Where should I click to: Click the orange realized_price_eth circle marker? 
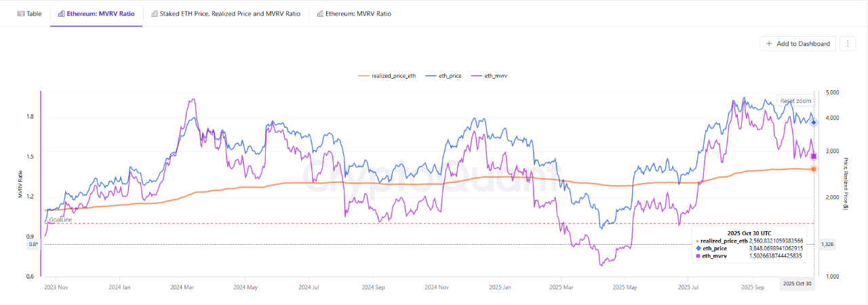coord(814,169)
